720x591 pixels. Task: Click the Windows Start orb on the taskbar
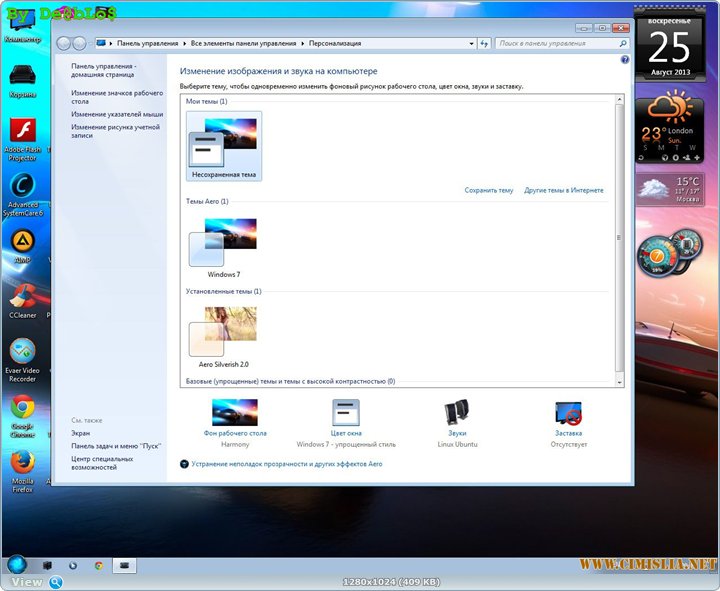click(x=17, y=565)
